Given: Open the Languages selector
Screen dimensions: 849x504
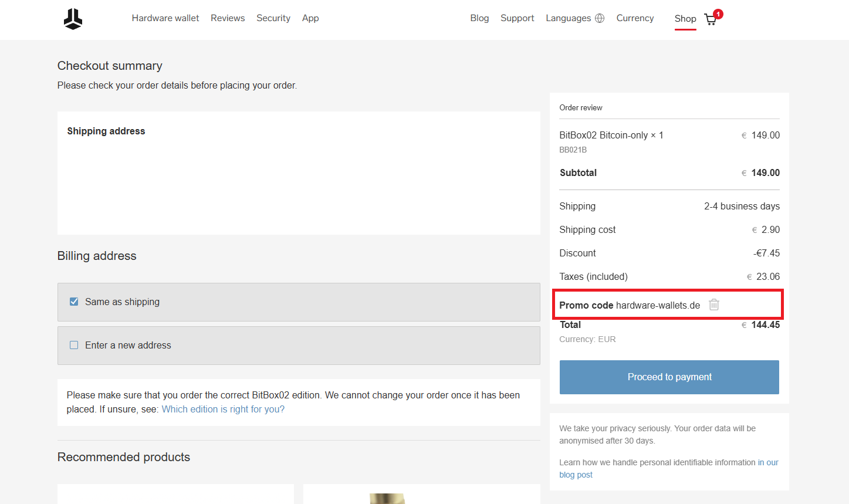Looking at the screenshot, I should (x=568, y=18).
